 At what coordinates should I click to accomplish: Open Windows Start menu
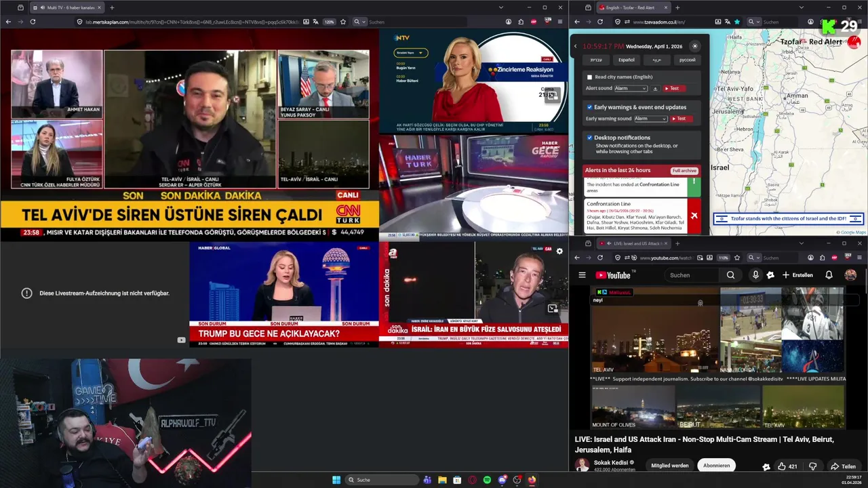336,480
